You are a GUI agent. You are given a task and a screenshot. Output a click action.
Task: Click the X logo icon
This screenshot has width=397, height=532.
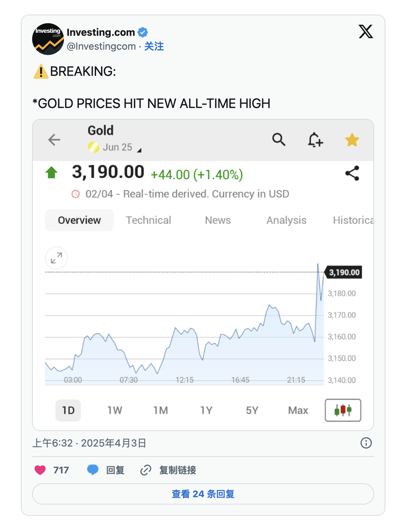coord(366,32)
